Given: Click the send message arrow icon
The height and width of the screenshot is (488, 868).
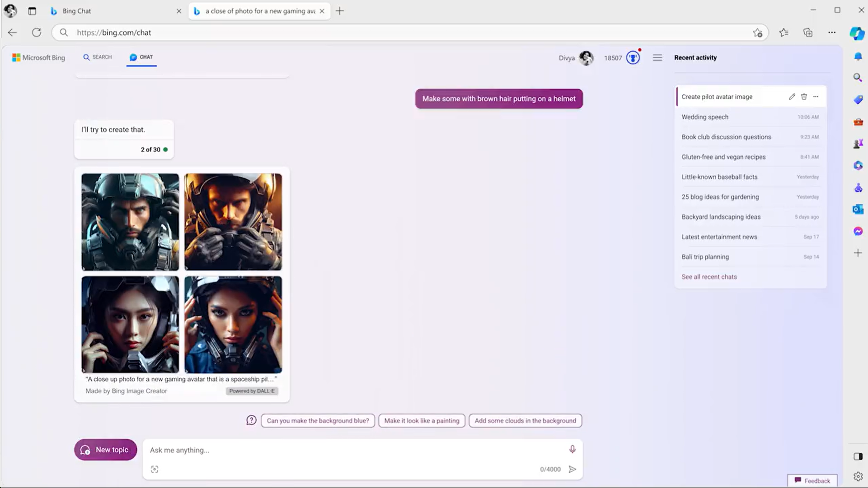Looking at the screenshot, I should [572, 469].
